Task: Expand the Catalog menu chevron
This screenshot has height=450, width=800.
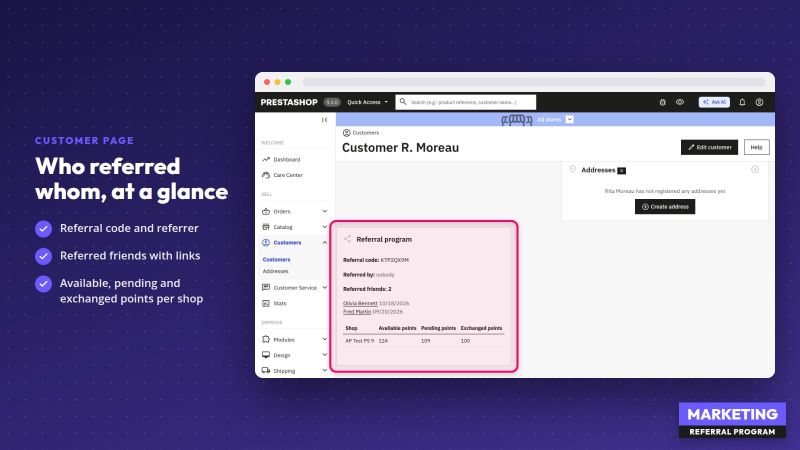Action: pos(324,227)
